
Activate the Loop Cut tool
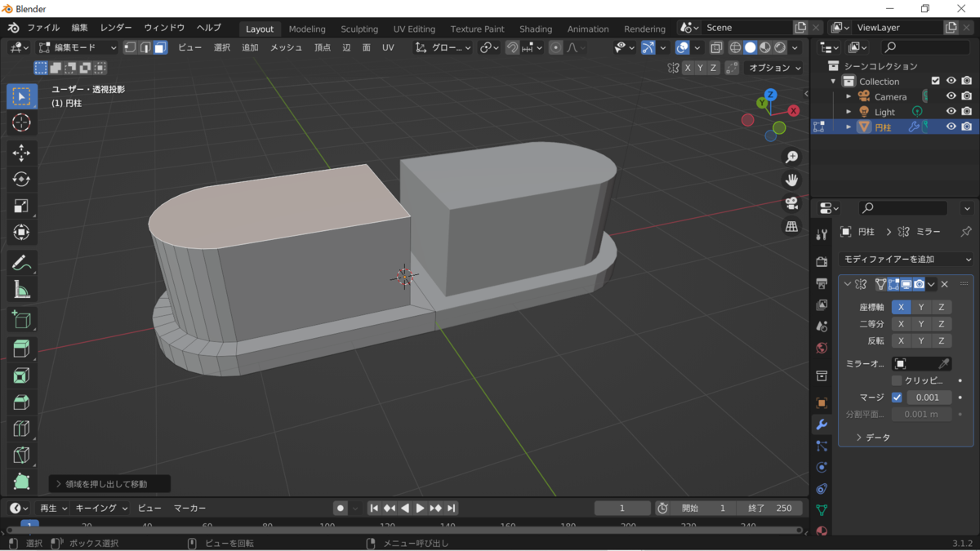(22, 429)
